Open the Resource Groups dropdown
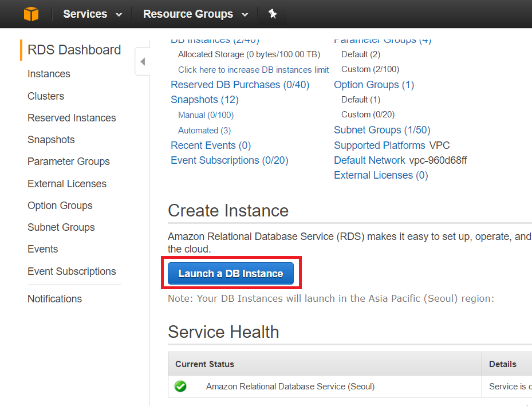Viewport: 532px width, 406px height. click(x=195, y=14)
